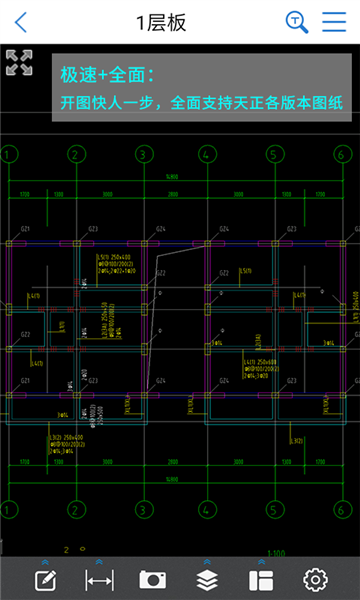
Task: Tap the camera screenshot icon
Action: [153, 580]
